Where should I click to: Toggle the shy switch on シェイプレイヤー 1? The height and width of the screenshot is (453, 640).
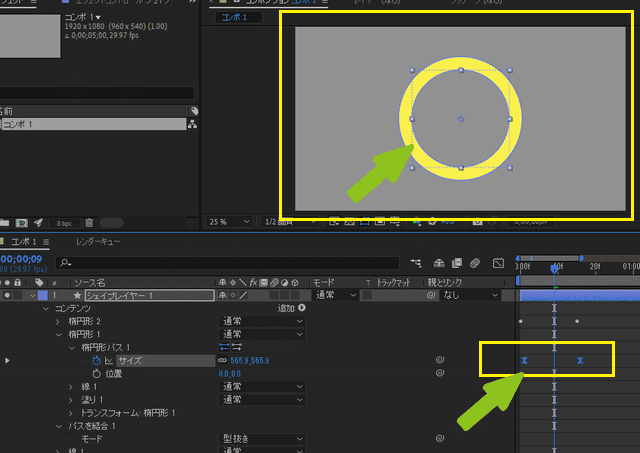click(x=222, y=295)
